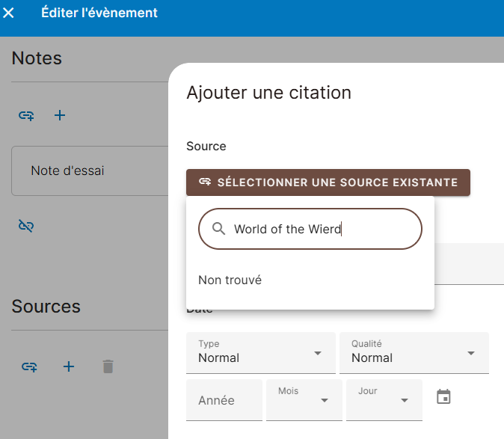Open the date Type dropdown
This screenshot has width=504, height=439.
pyautogui.click(x=260, y=352)
